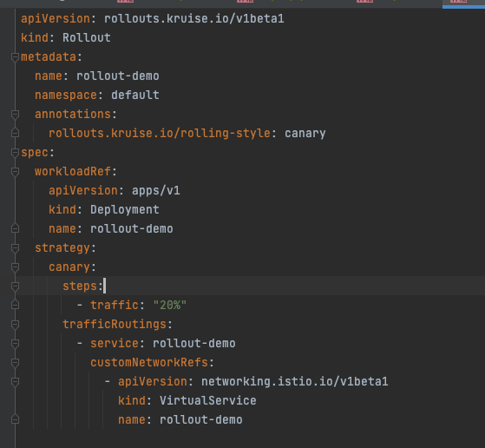Collapse the trafficRoutings block fold marker
The width and height of the screenshot is (485, 448).
15,325
